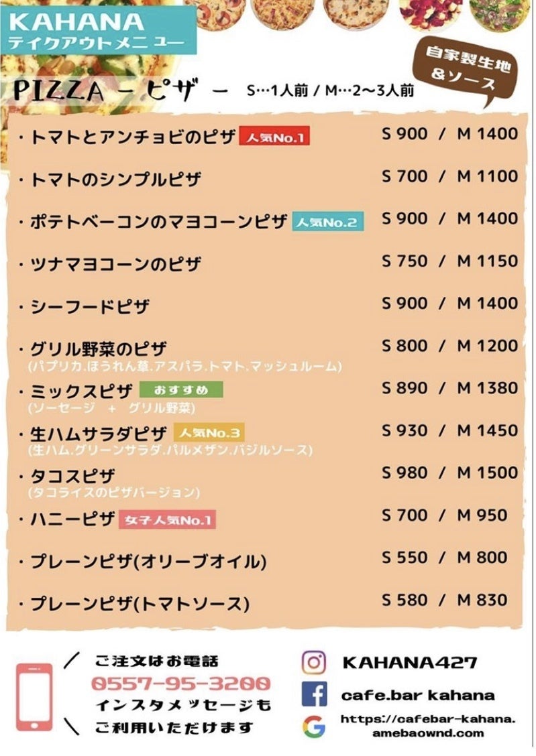Click the cafe.bar kahana Facebook name
This screenshot has height=756, width=536.
coord(417,695)
